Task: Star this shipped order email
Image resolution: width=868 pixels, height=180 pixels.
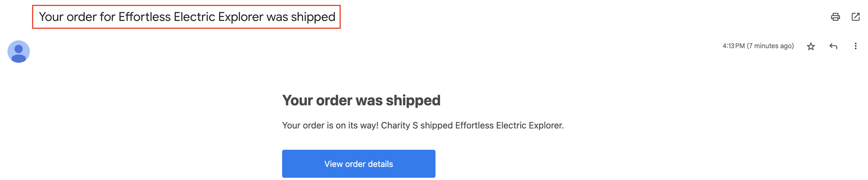Action: coord(811,46)
